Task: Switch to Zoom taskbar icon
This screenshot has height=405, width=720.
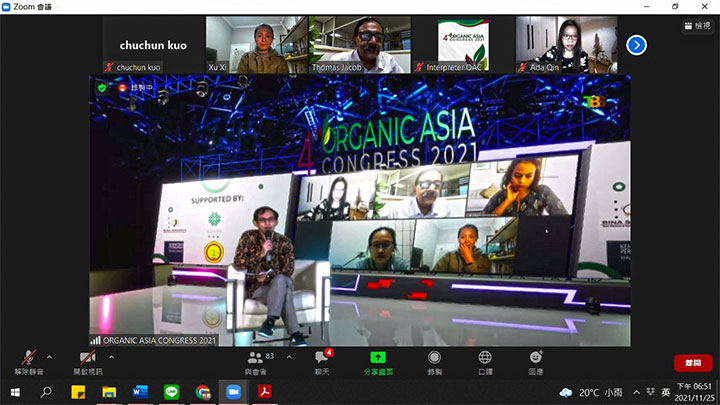Action: (x=233, y=392)
